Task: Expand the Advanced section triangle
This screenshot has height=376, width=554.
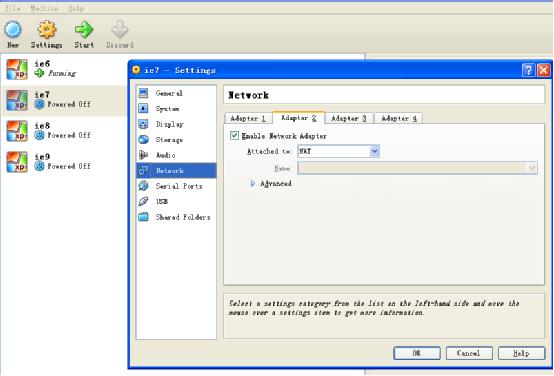Action: (252, 183)
